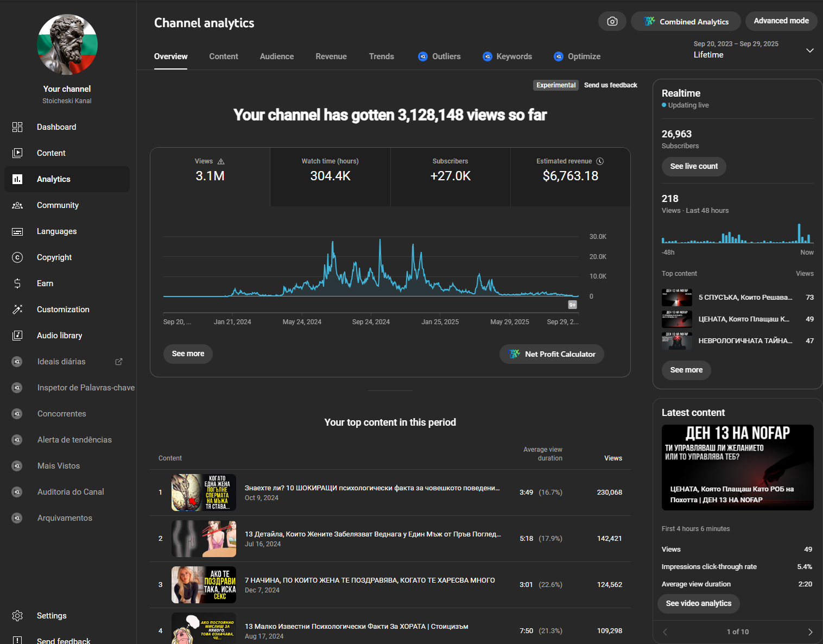
Task: Click the Concorrentes extension icon
Action: click(17, 414)
